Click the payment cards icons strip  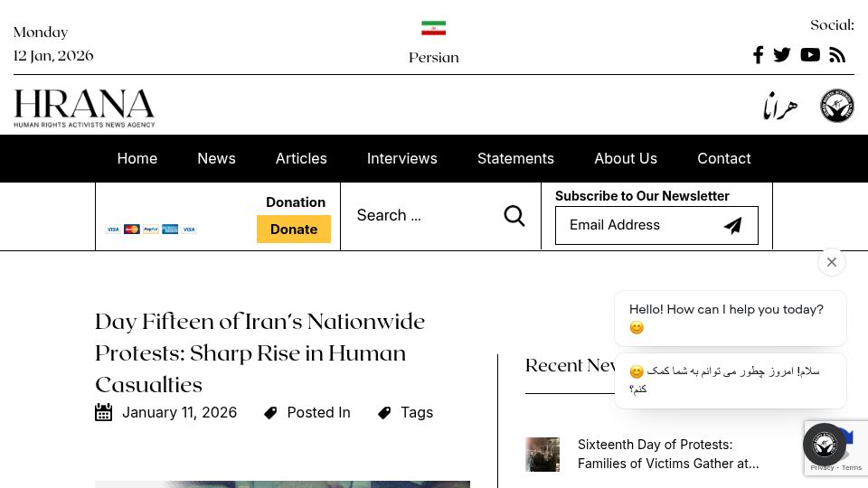pos(151,229)
